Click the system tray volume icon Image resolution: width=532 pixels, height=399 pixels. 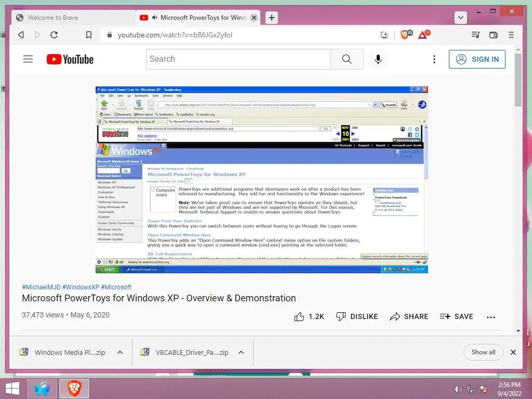coord(458,389)
